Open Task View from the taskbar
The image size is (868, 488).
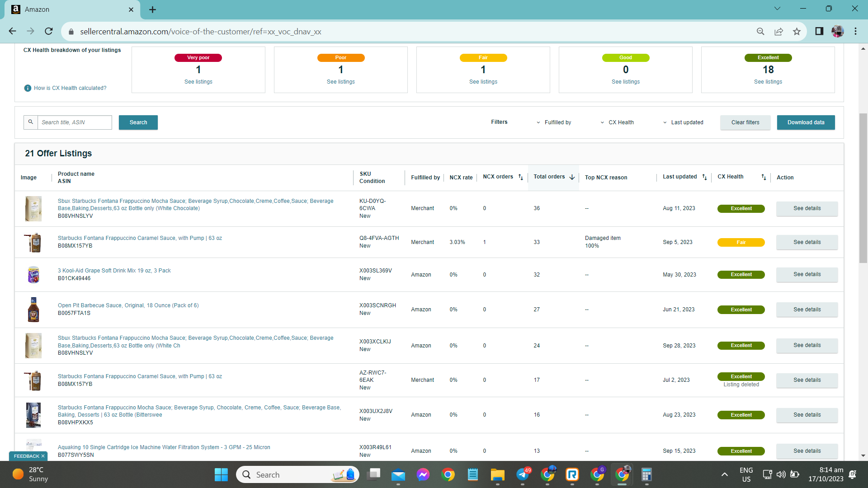[374, 474]
